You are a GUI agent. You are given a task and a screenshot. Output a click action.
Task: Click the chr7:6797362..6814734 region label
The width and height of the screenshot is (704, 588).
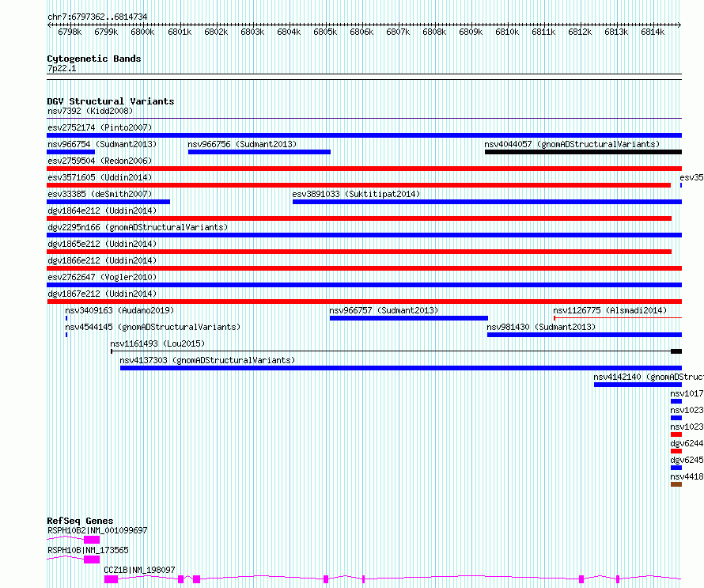[x=97, y=17]
